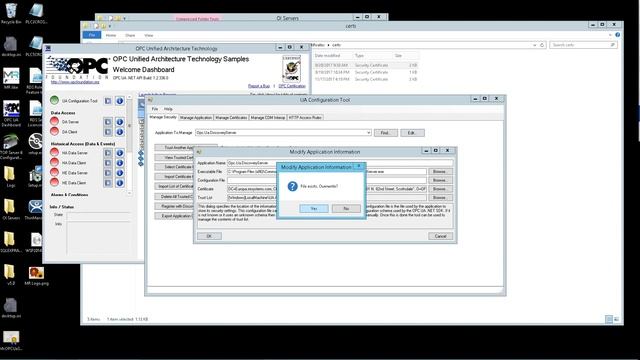Open the Manage Certificates tab
Image resolution: width=640 pixels, height=360 pixels.
231,118
